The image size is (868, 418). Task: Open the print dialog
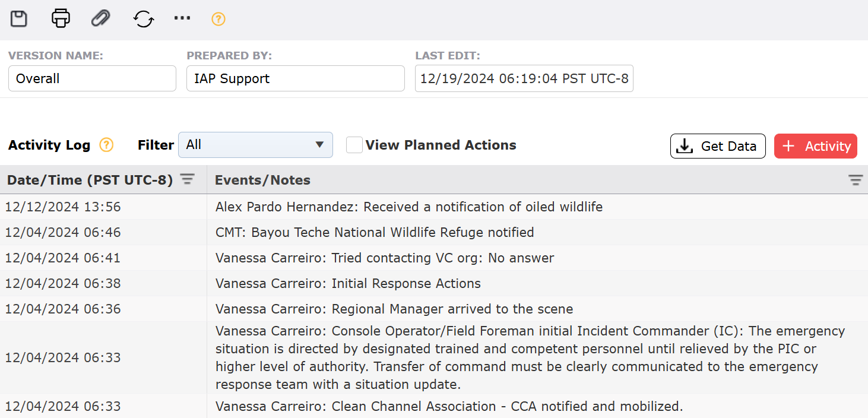tap(60, 18)
